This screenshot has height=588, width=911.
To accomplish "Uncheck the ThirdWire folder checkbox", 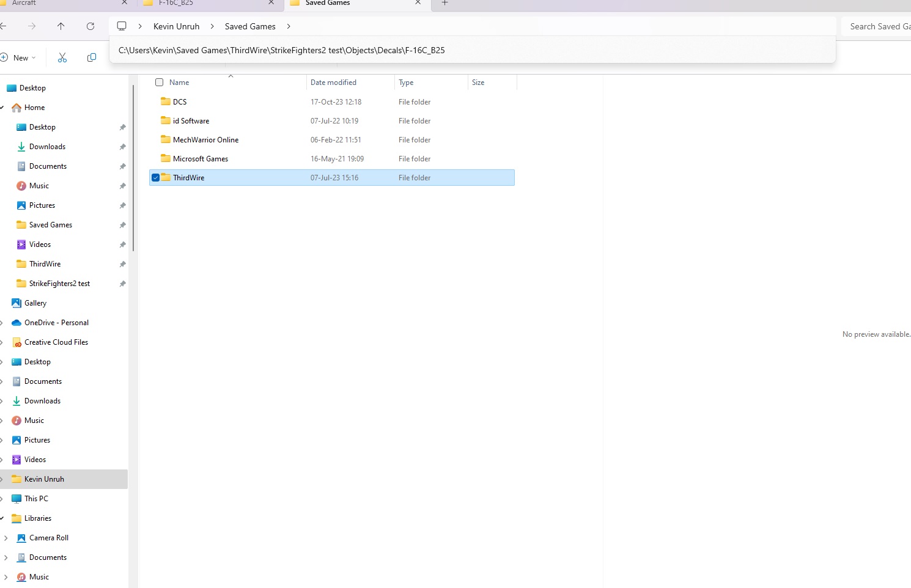I will pos(155,178).
